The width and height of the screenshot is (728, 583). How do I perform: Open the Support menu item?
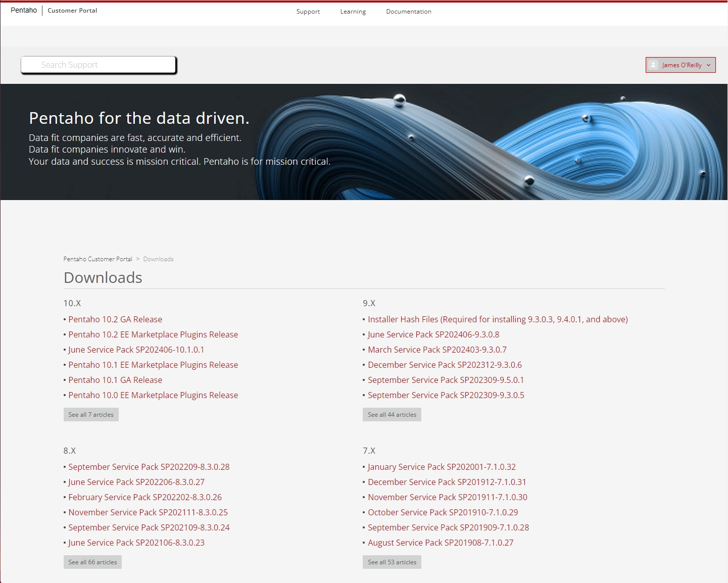click(308, 12)
